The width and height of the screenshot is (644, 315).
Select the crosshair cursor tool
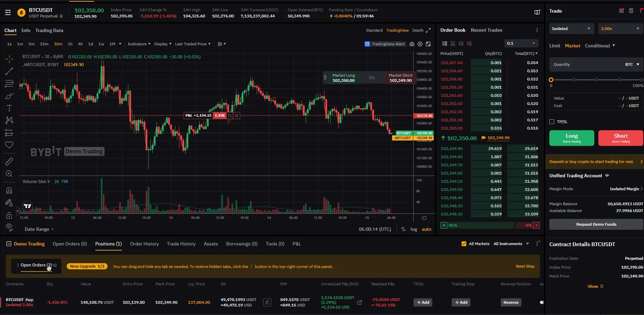[9, 59]
